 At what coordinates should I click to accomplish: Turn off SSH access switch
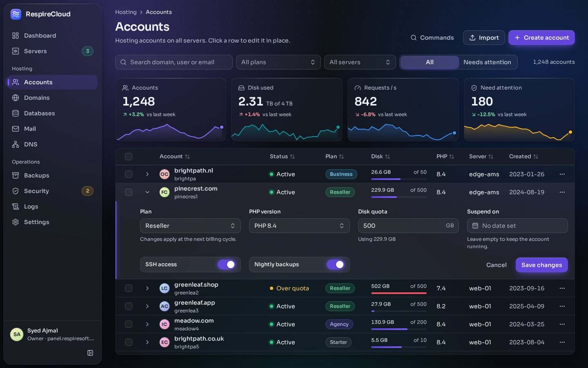coord(227,265)
